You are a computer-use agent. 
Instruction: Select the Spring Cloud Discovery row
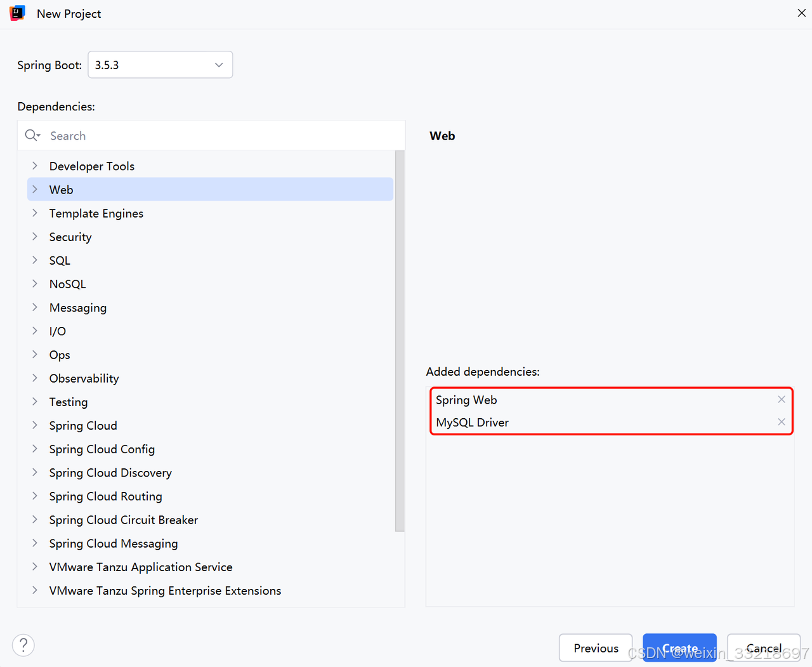click(x=210, y=472)
